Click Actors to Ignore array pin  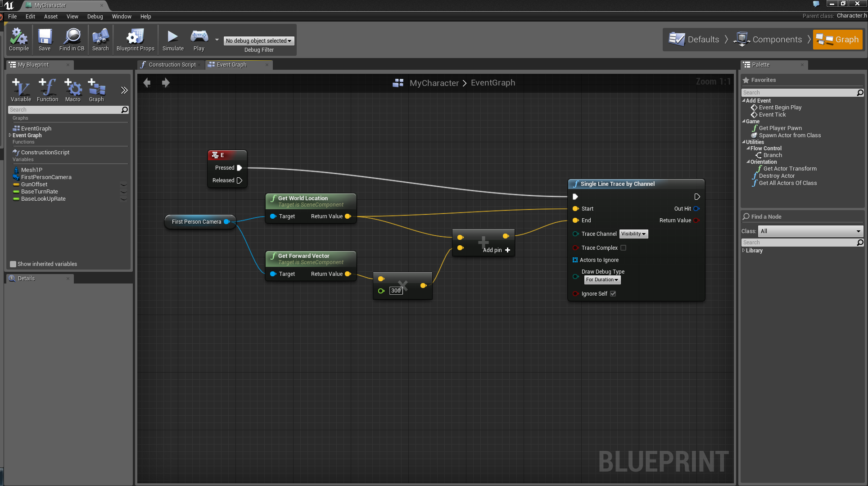point(575,260)
